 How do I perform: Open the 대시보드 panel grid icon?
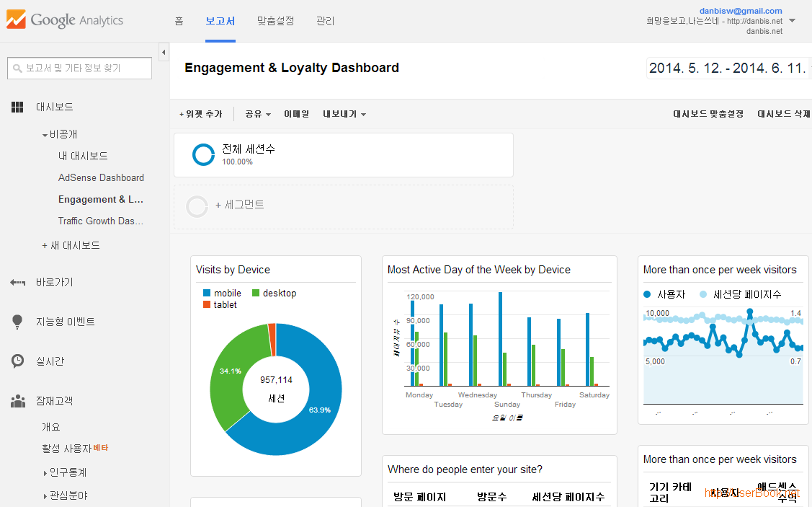click(17, 107)
